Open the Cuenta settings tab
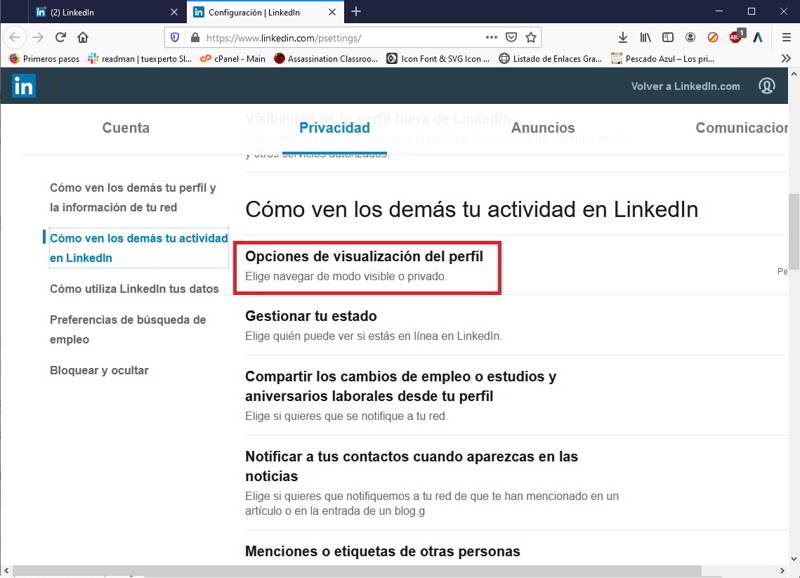800x578 pixels. pyautogui.click(x=126, y=128)
